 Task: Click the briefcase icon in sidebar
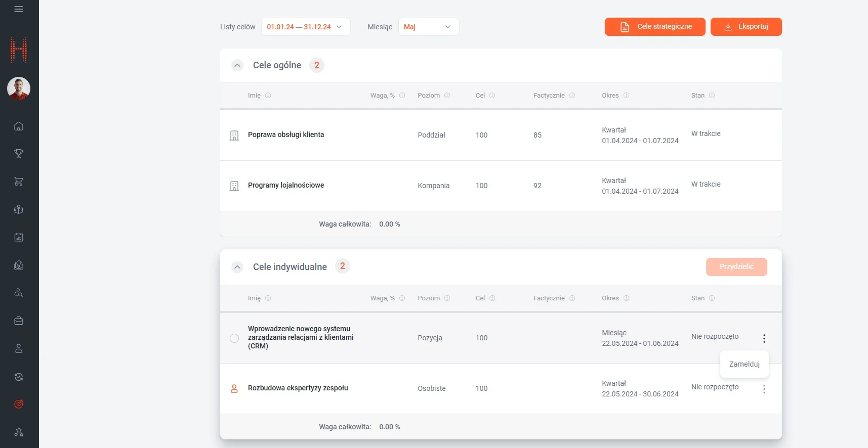(19, 321)
